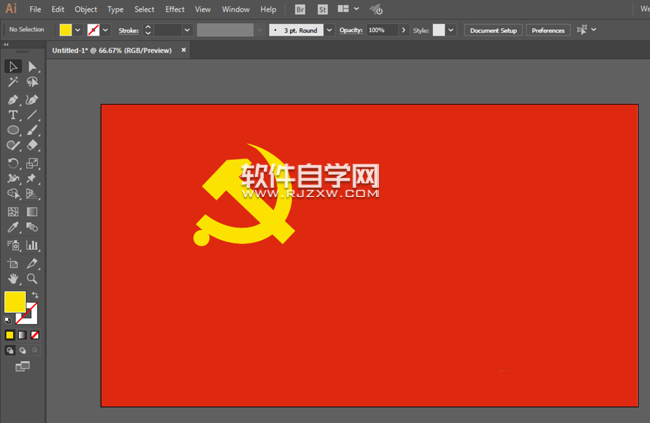This screenshot has width=650, height=423.
Task: Select the Curvature tool
Action: click(x=32, y=100)
